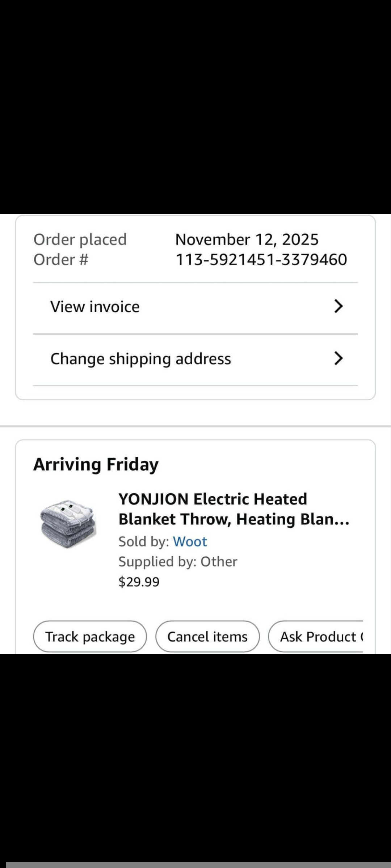Viewport: 391px width, 868px height.
Task: Click the chevron arrow beside View invoice
Action: pyautogui.click(x=338, y=306)
